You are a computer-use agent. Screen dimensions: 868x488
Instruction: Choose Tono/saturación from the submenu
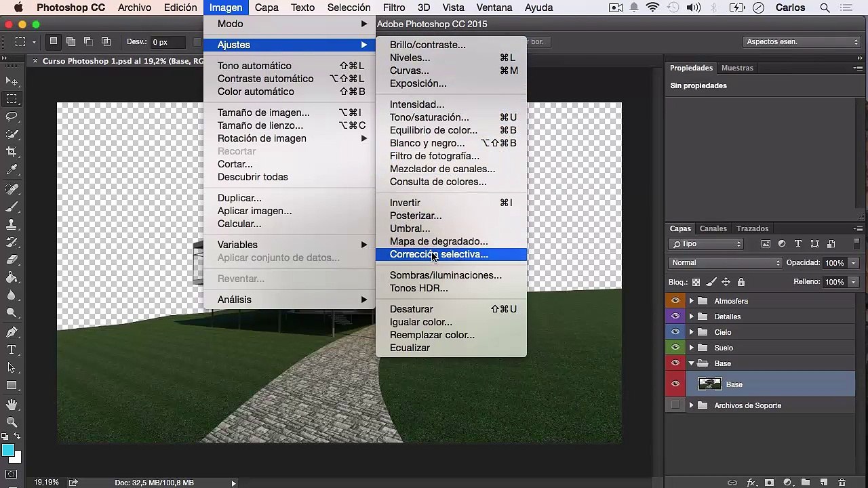(x=451, y=117)
